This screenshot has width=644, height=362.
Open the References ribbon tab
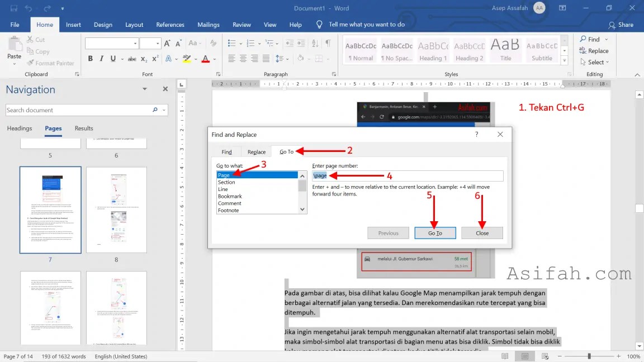[x=170, y=25]
